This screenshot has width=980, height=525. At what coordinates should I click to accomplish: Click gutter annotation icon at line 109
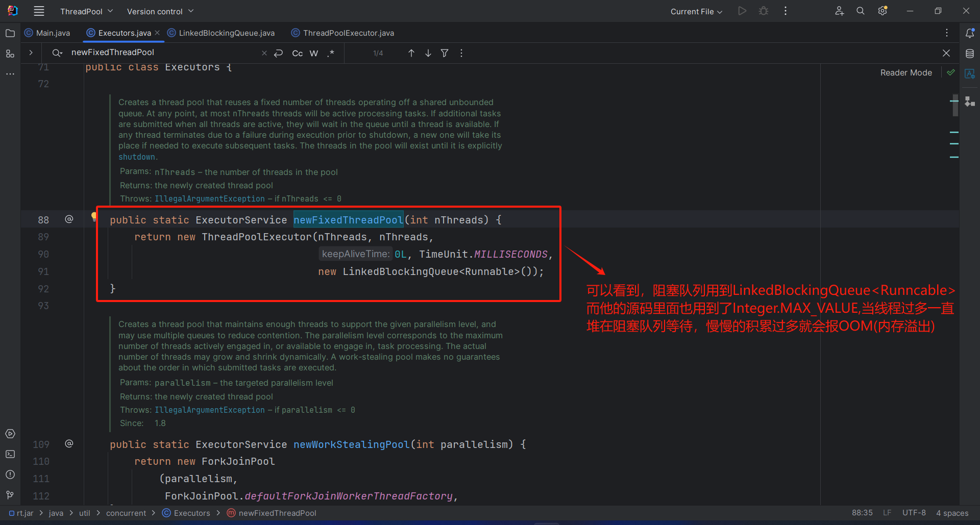coord(69,444)
